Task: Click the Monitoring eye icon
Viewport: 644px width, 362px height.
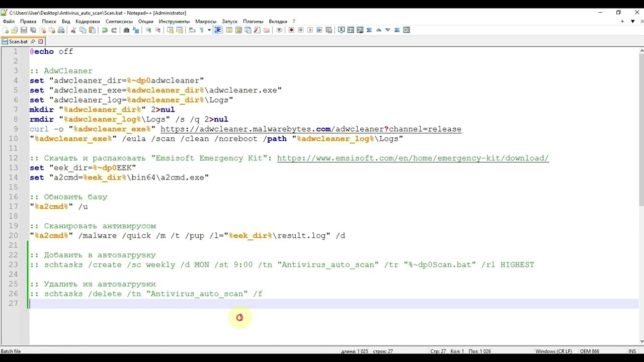Action: 279,30
